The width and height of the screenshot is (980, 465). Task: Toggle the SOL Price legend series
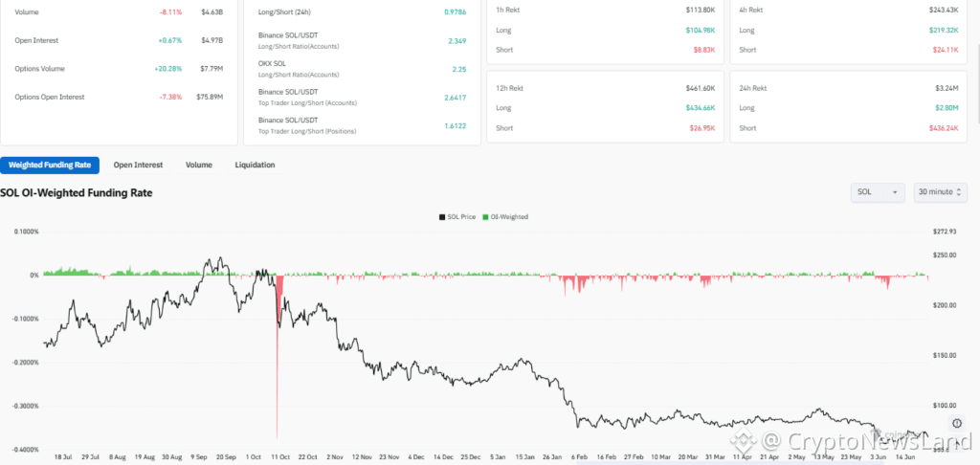tap(457, 217)
